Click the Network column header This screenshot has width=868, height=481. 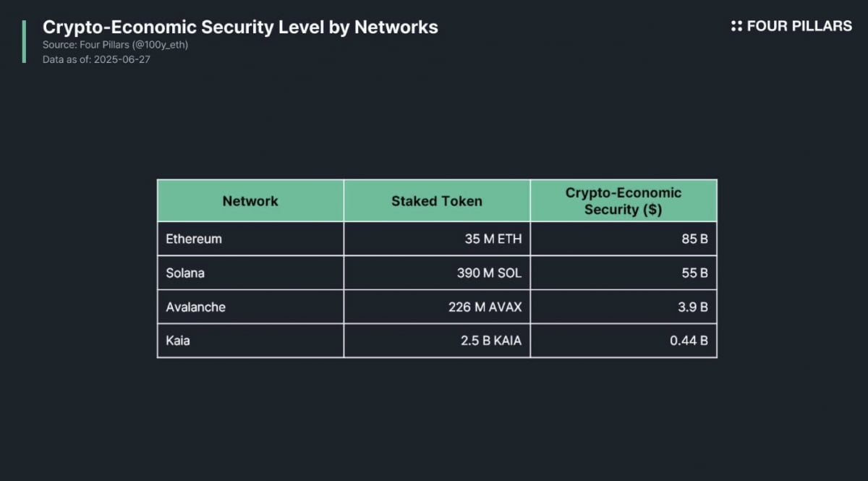tap(250, 201)
